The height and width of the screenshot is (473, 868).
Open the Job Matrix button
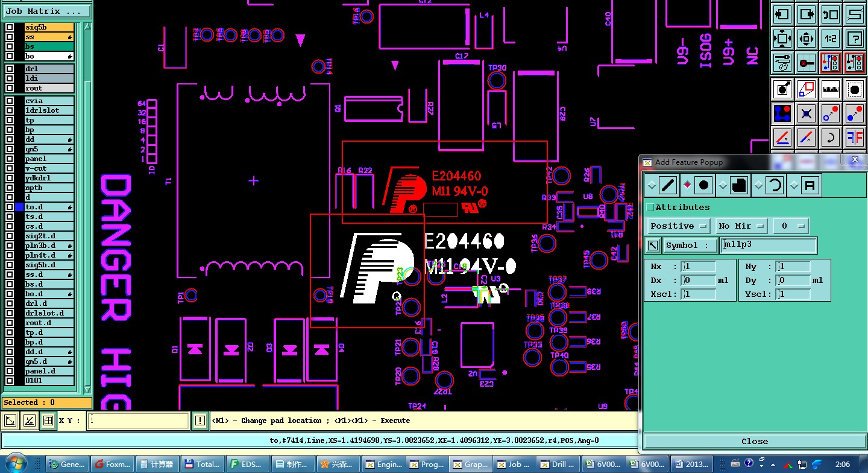[x=47, y=11]
